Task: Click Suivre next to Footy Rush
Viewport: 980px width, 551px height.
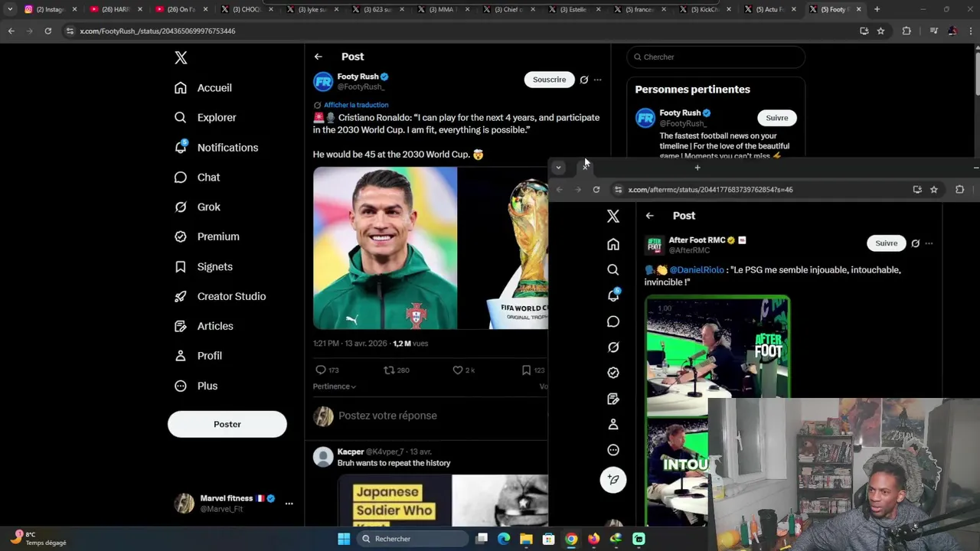Action: [777, 118]
